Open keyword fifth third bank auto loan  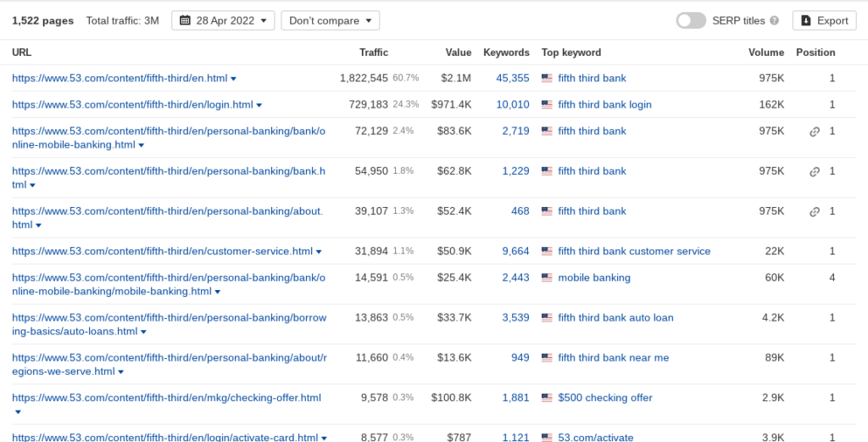pyautogui.click(x=615, y=318)
